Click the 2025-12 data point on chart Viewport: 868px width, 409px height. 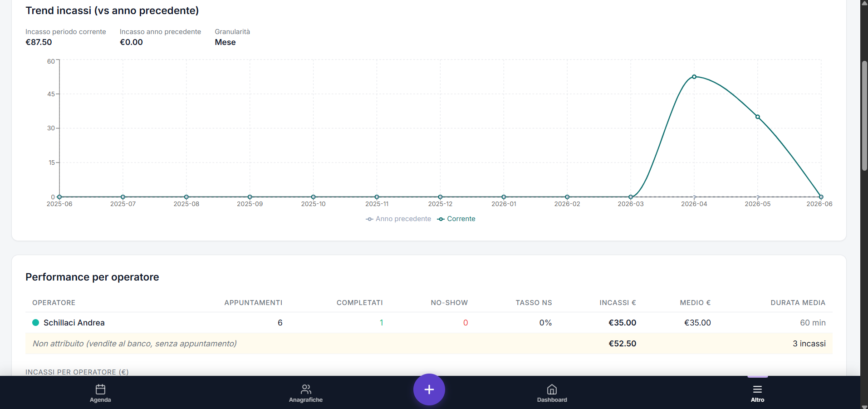[x=440, y=197]
